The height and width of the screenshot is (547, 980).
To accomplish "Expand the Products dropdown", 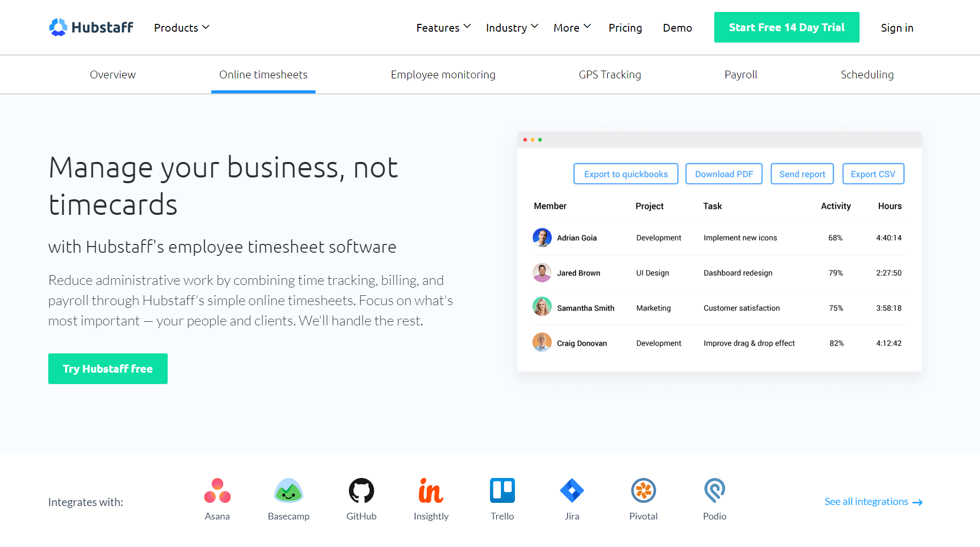I will pos(182,28).
